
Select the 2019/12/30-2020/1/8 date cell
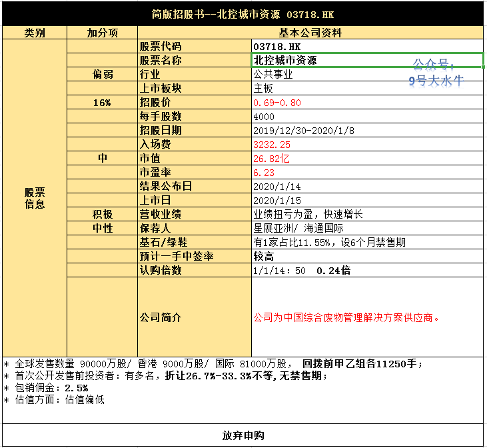click(x=368, y=130)
